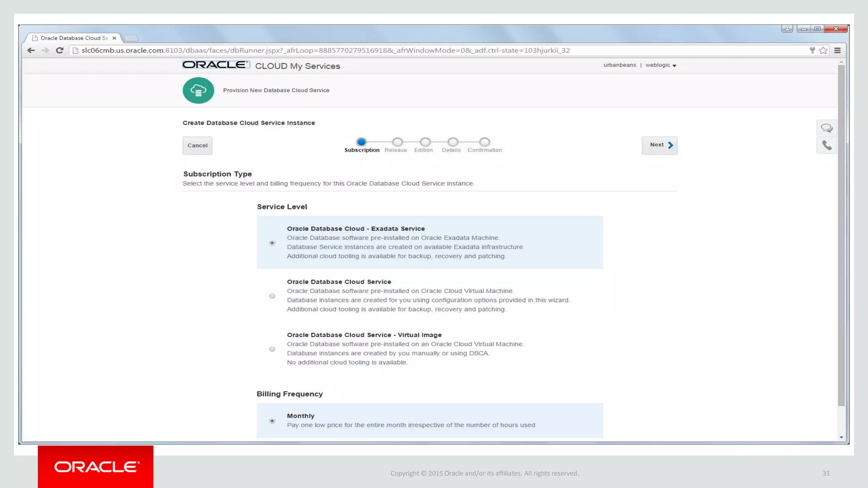The image size is (868, 488).
Task: Click the Next button
Action: (659, 145)
